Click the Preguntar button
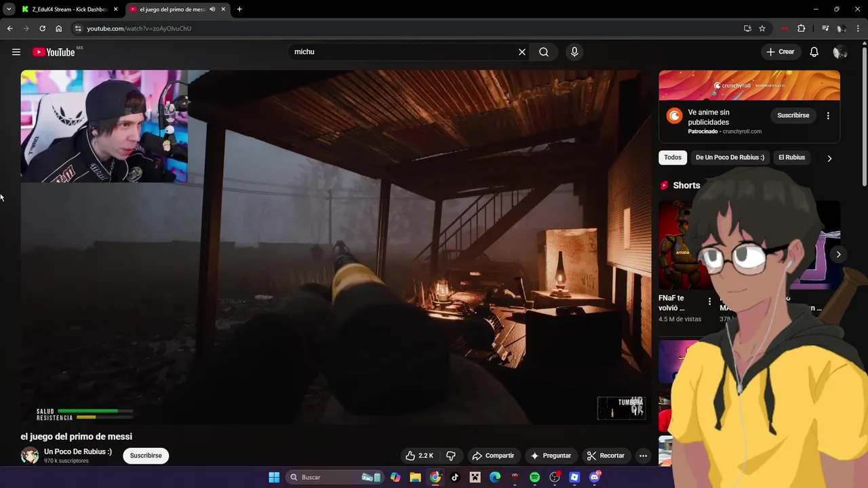The height and width of the screenshot is (488, 868). pos(551,455)
